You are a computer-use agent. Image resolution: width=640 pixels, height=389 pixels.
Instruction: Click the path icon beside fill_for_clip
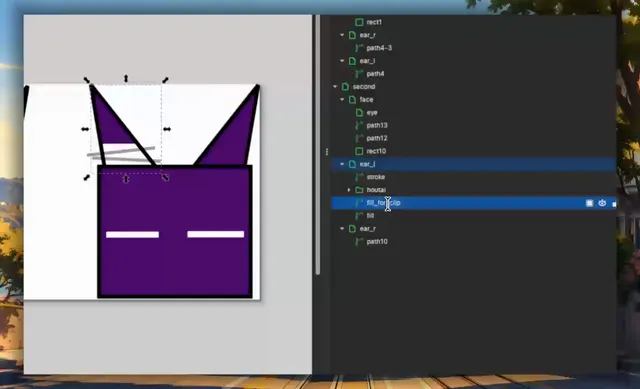tap(359, 203)
